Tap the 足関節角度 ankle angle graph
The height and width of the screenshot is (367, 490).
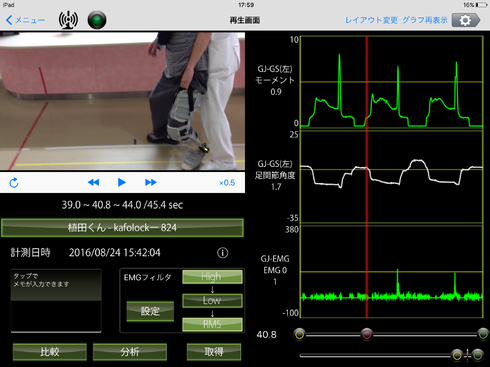pos(392,177)
